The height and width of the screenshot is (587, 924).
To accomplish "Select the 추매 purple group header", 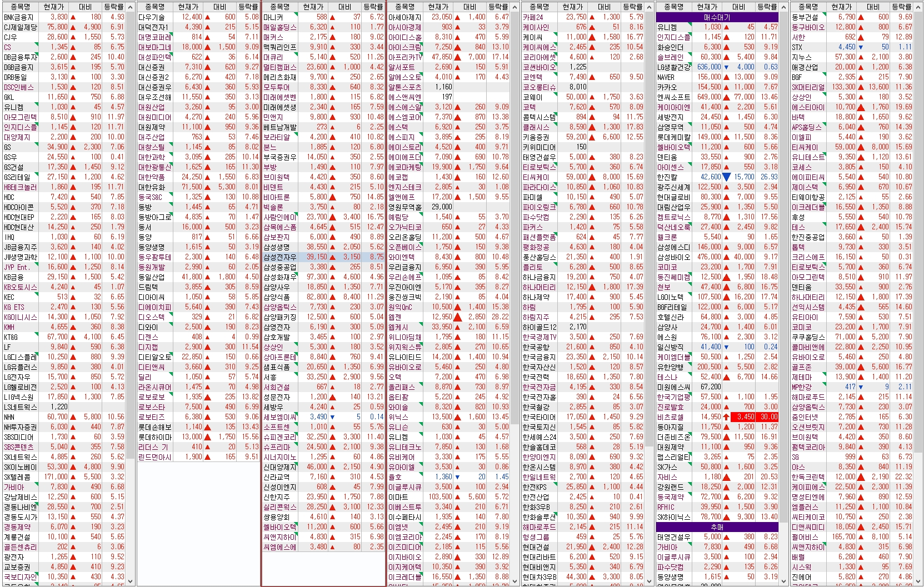I will click(x=717, y=527).
